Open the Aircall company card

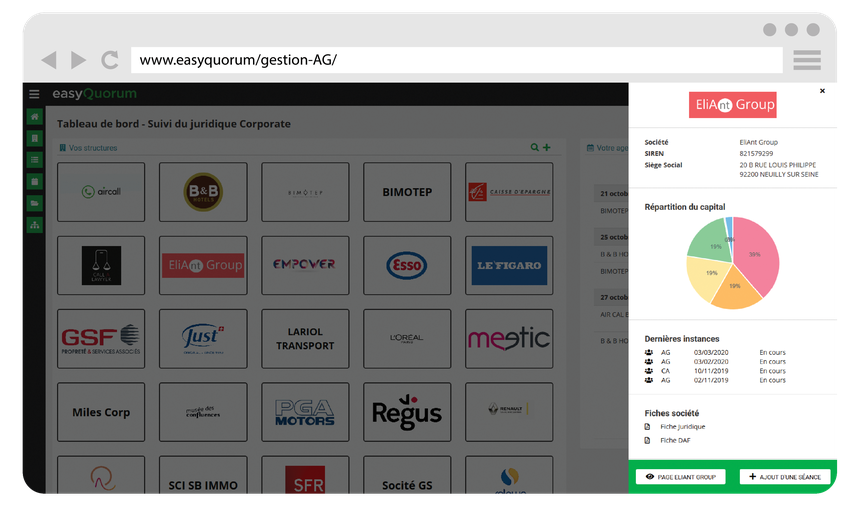[101, 192]
